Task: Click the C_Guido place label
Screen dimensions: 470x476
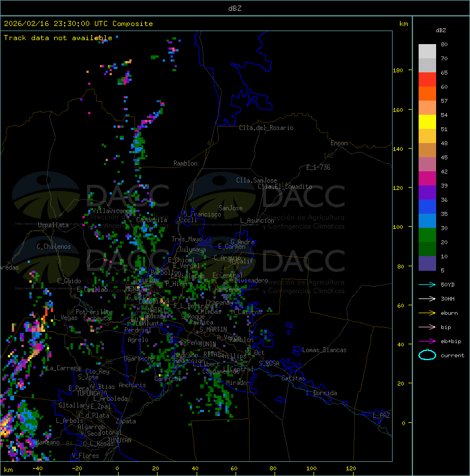Action: [x=69, y=281]
